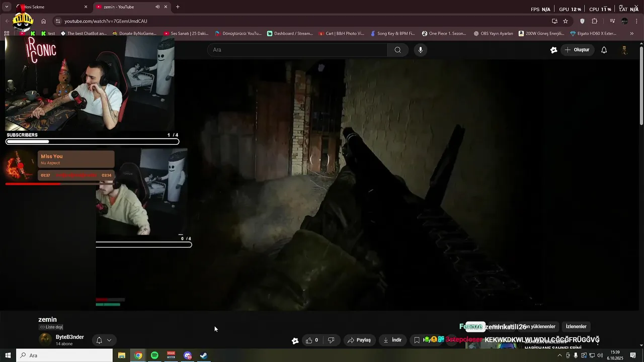Select the 'Son yüklenenler' chip
Screen dimensions: 644x362
[538, 327]
